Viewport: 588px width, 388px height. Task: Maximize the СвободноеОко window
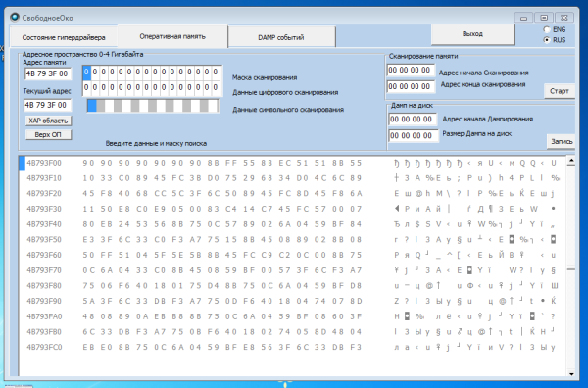[x=544, y=18]
